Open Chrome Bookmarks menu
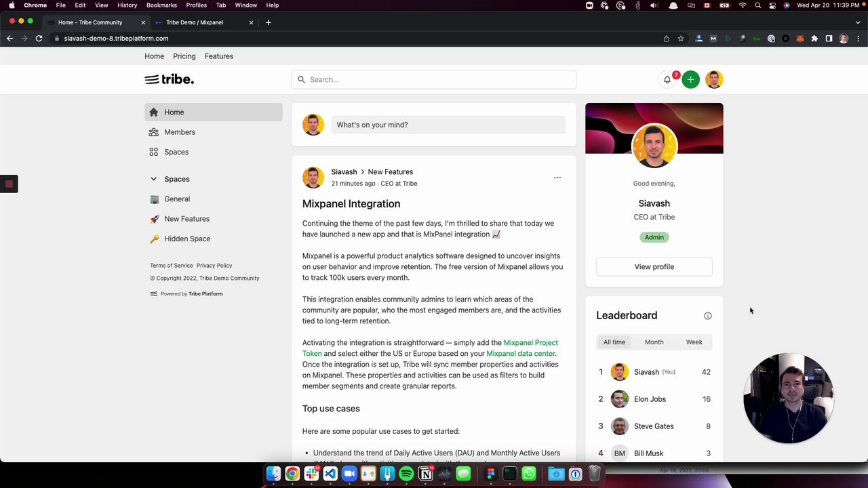The width and height of the screenshot is (868, 488). 161,5
